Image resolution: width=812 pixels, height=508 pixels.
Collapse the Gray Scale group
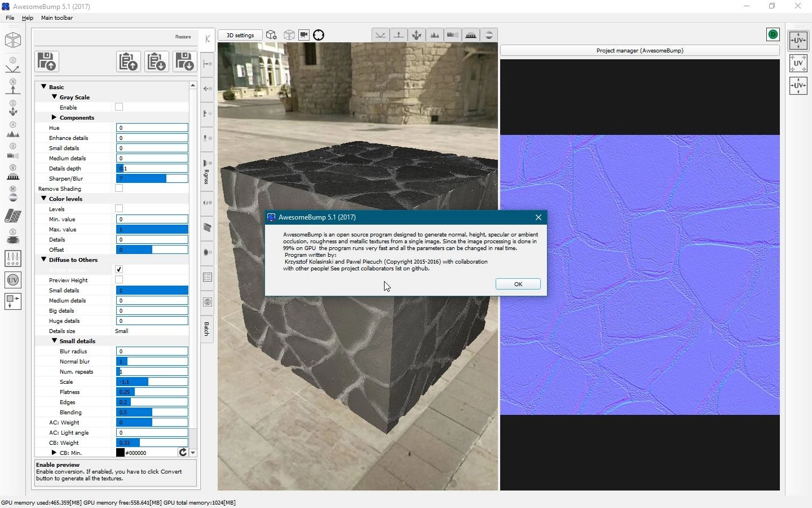point(54,97)
